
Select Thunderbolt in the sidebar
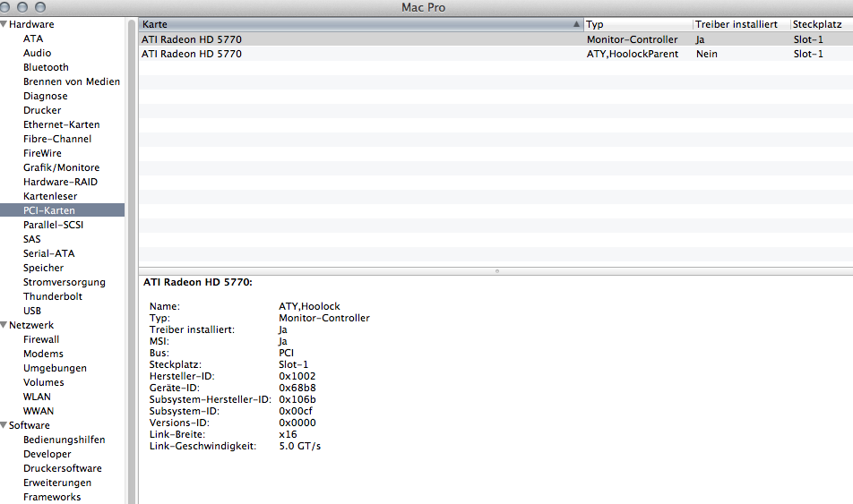[x=53, y=296]
